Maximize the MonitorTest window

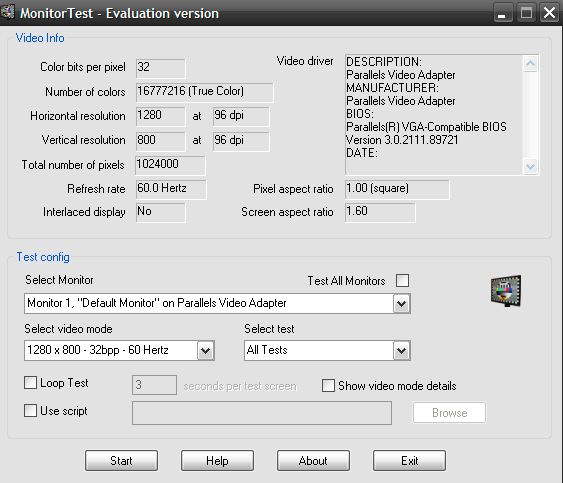tap(526, 13)
